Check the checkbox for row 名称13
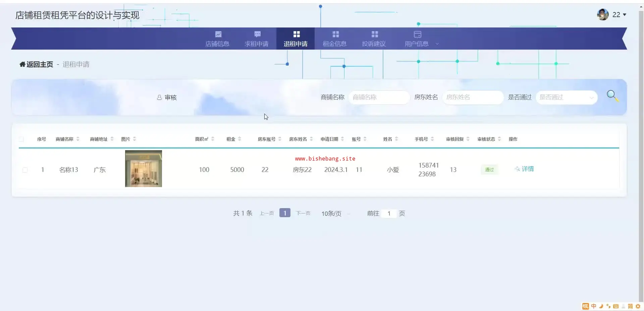This screenshot has height=311, width=644. [x=25, y=170]
